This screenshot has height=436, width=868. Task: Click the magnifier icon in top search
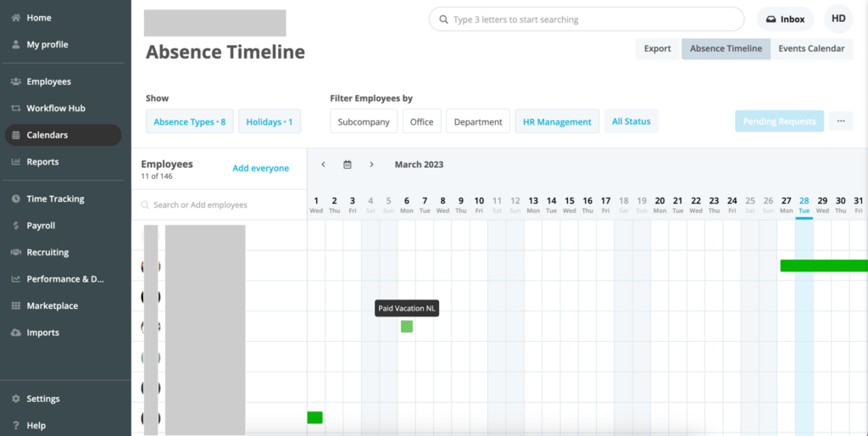tap(443, 20)
